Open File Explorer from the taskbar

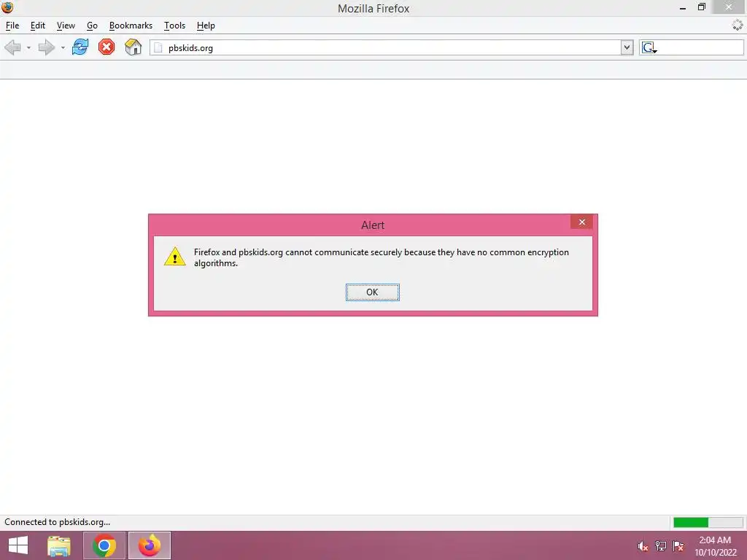(x=59, y=545)
